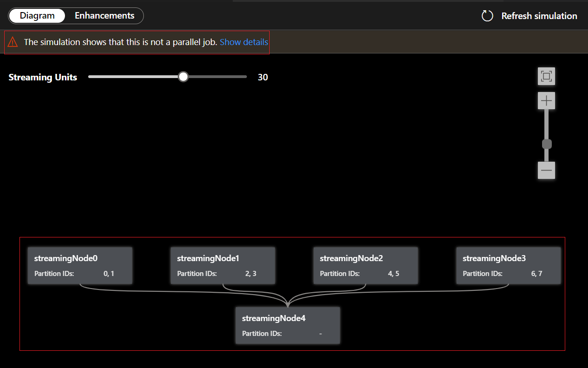This screenshot has width=588, height=368.
Task: Open the Show details link
Action: pos(244,42)
